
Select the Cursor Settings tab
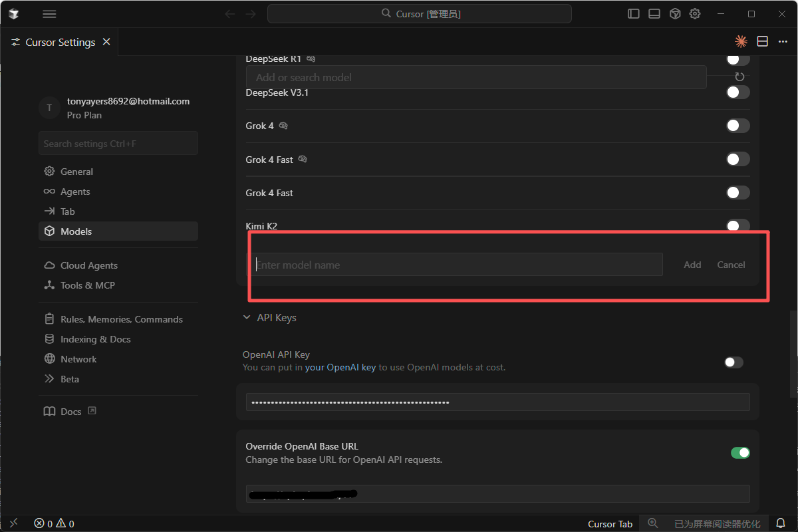point(61,42)
